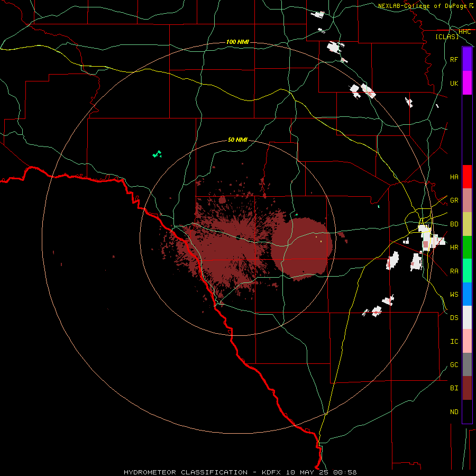The image size is (476, 476).
Task: Click the black radar site dot at ring center
Action: pos(239,236)
